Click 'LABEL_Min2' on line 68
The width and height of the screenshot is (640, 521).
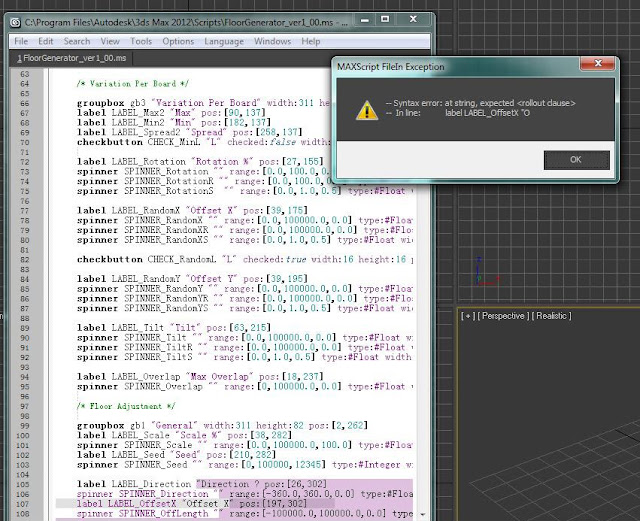138,122
